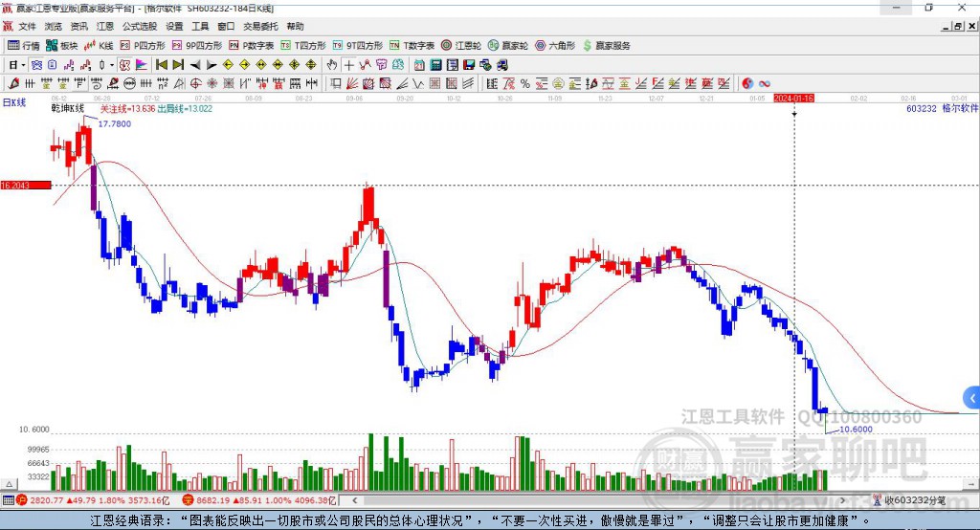Launch the 赢家轮 wheel tool
This screenshot has height=530, width=980.
508,46
